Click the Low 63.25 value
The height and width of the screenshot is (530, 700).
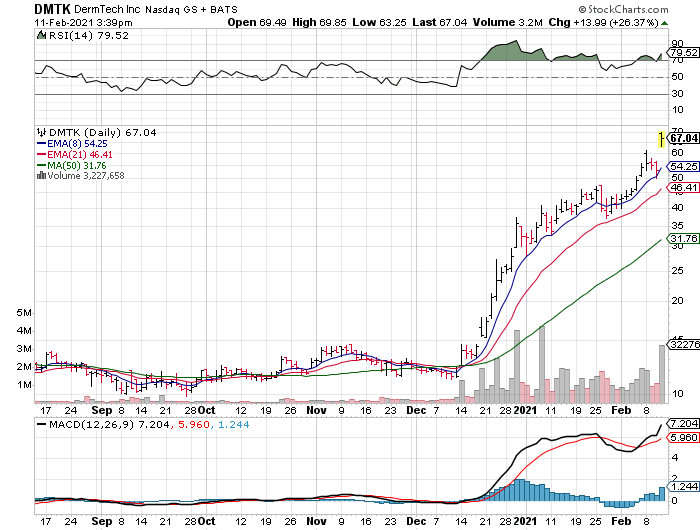tap(379, 22)
